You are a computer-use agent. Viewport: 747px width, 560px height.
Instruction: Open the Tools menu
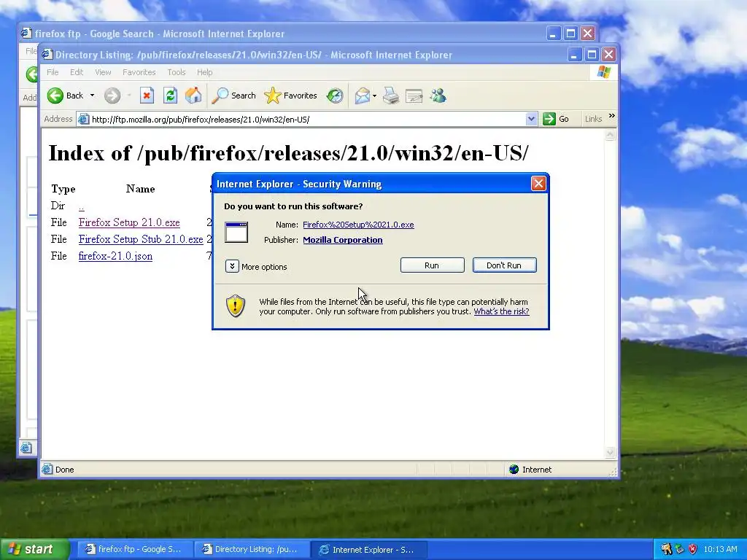[177, 72]
